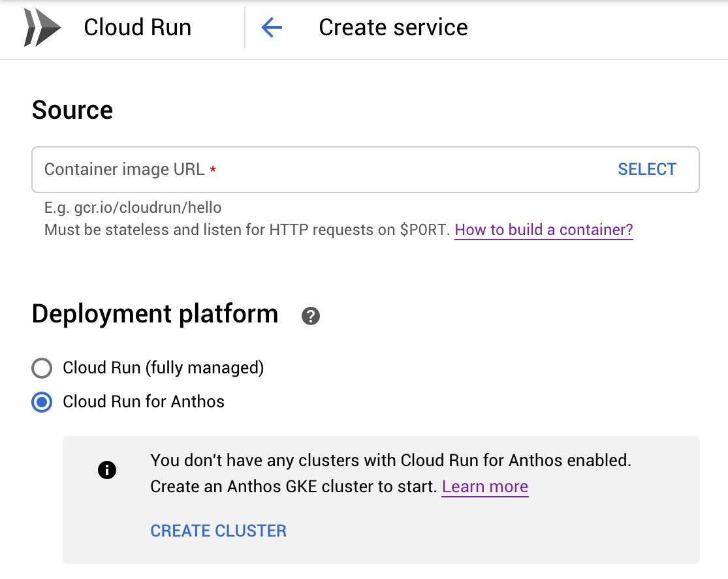The image size is (728, 579).
Task: Select Cloud Run (fully managed) radio button
Action: [x=42, y=368]
